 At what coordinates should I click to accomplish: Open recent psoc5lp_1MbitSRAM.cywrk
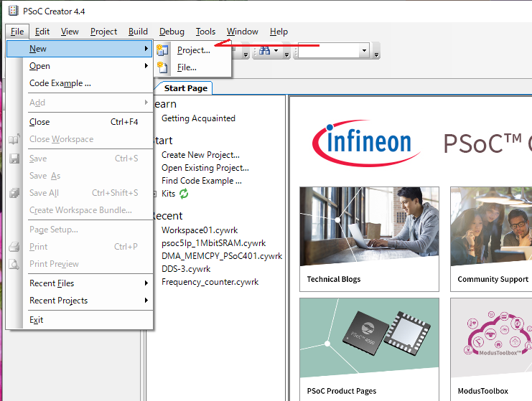tap(213, 243)
